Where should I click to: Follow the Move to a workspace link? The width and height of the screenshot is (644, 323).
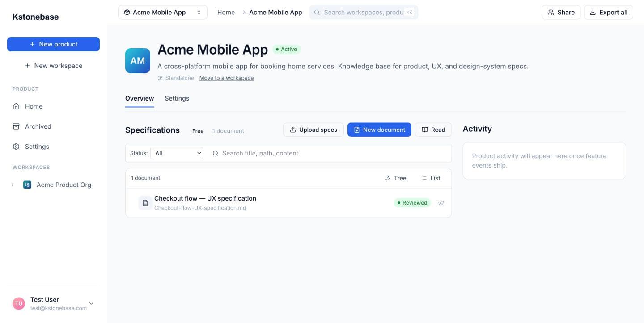[x=227, y=78]
